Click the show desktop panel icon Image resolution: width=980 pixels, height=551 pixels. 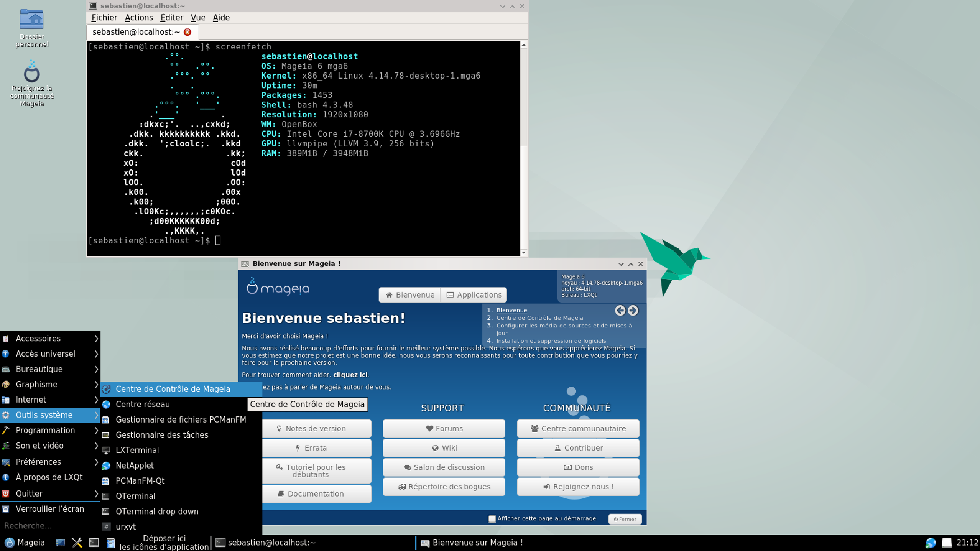60,542
